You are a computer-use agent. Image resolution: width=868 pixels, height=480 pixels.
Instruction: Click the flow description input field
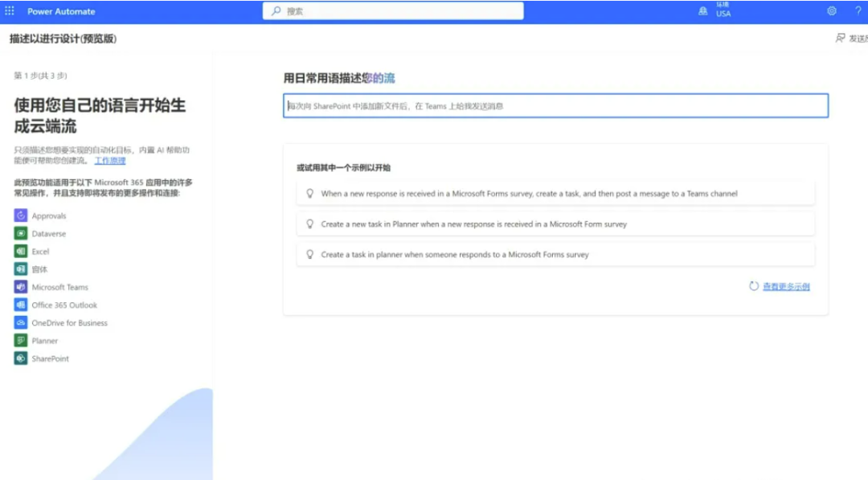click(557, 105)
